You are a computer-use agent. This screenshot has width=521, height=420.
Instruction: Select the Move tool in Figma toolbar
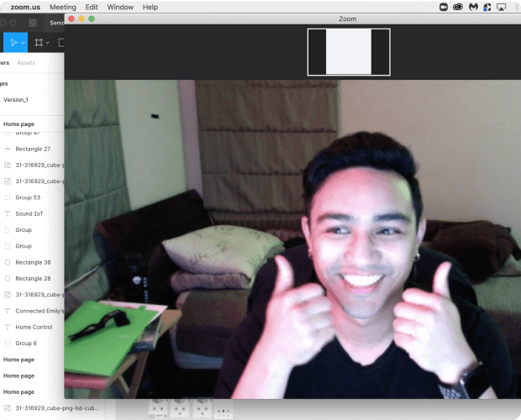pos(13,43)
